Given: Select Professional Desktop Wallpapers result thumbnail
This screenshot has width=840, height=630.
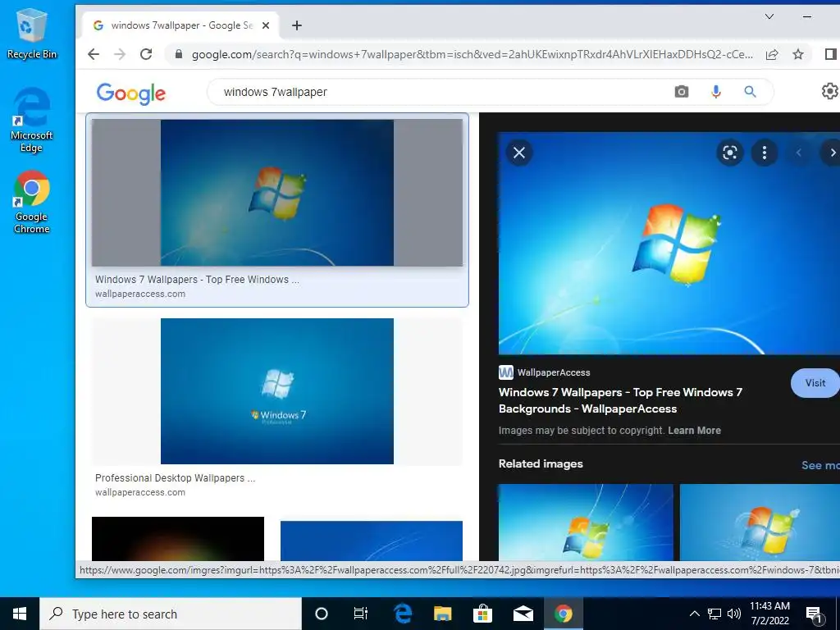Looking at the screenshot, I should click(x=277, y=391).
